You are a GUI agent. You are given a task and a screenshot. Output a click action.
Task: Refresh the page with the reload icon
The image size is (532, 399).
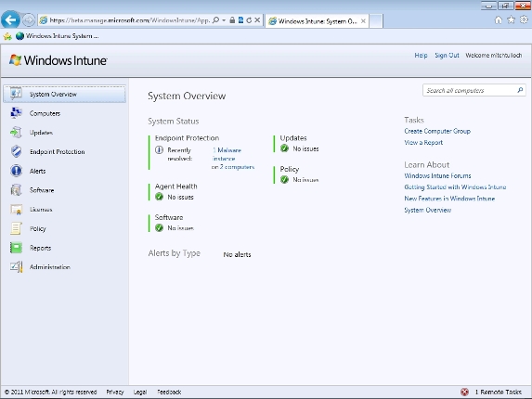[249, 20]
